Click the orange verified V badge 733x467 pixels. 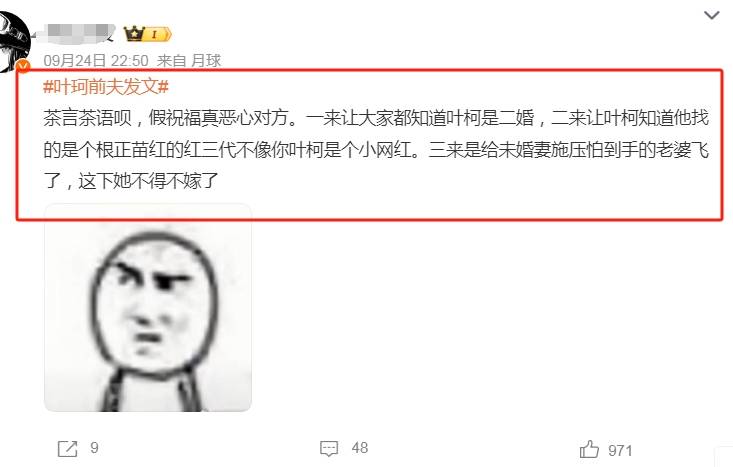pyautogui.click(x=23, y=67)
